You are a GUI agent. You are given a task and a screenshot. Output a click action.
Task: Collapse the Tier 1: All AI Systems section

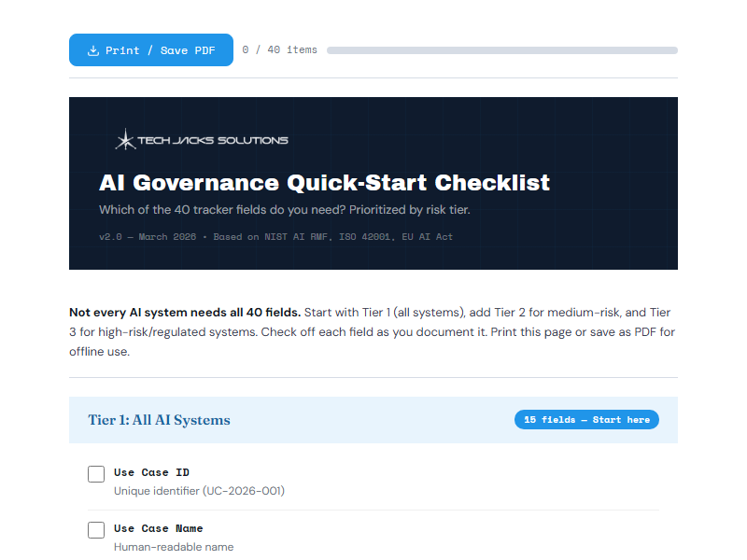[x=159, y=419]
